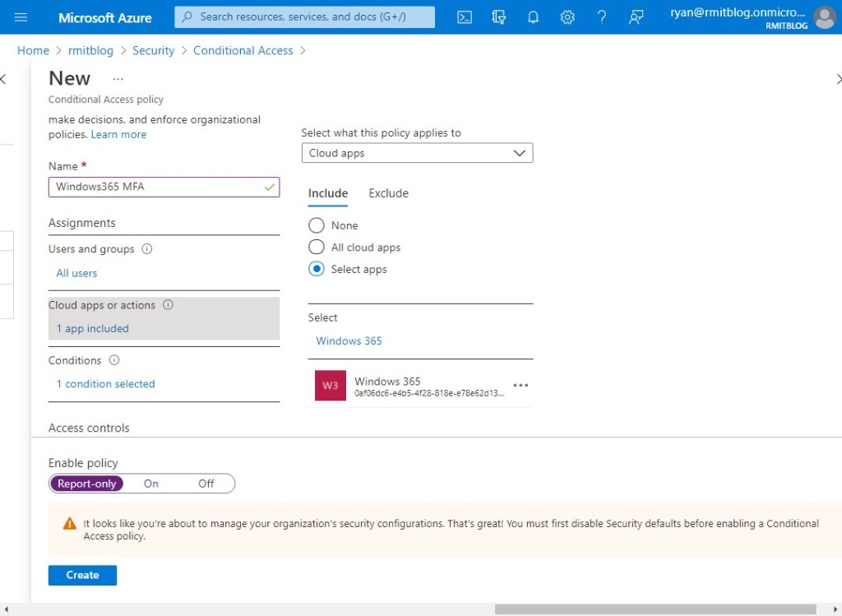This screenshot has width=842, height=616.
Task: Click the 'Enable policy' label
Action: 83,463
